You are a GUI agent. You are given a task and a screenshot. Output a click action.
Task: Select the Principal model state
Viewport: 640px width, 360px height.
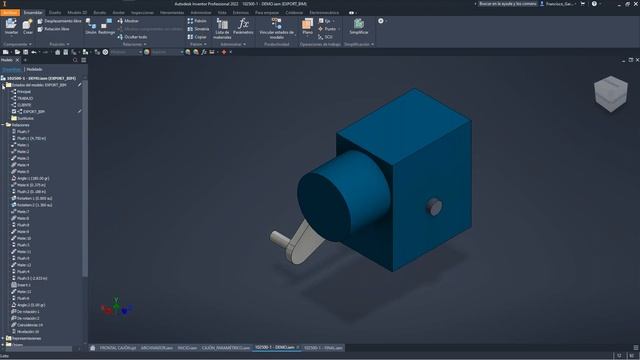24,92
